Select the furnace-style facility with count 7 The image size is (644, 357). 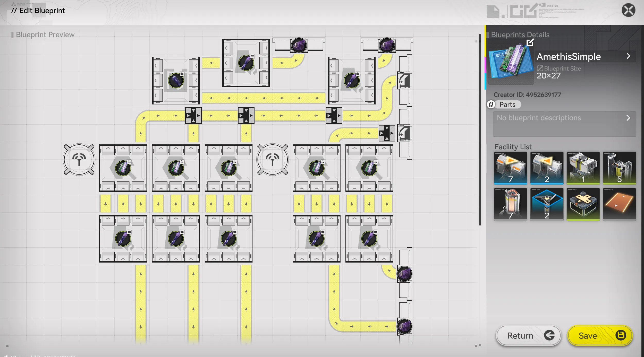(x=511, y=204)
